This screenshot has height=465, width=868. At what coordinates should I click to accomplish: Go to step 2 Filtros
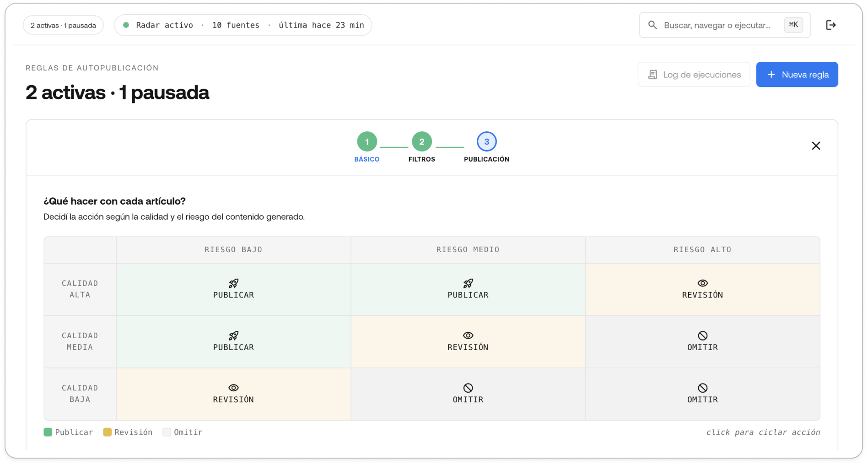coord(422,147)
